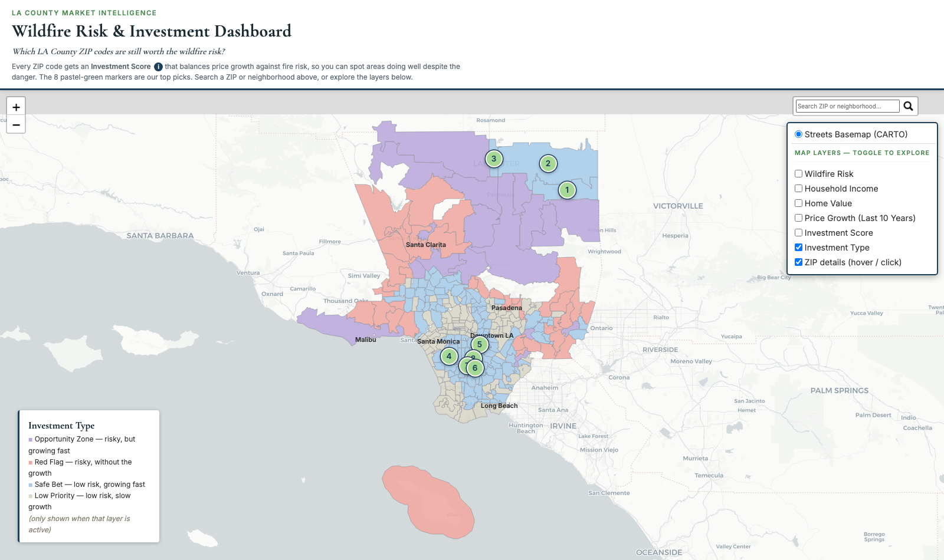
Task: Click the Wildfire Risk & Investment Dashboard title
Action: [x=152, y=31]
